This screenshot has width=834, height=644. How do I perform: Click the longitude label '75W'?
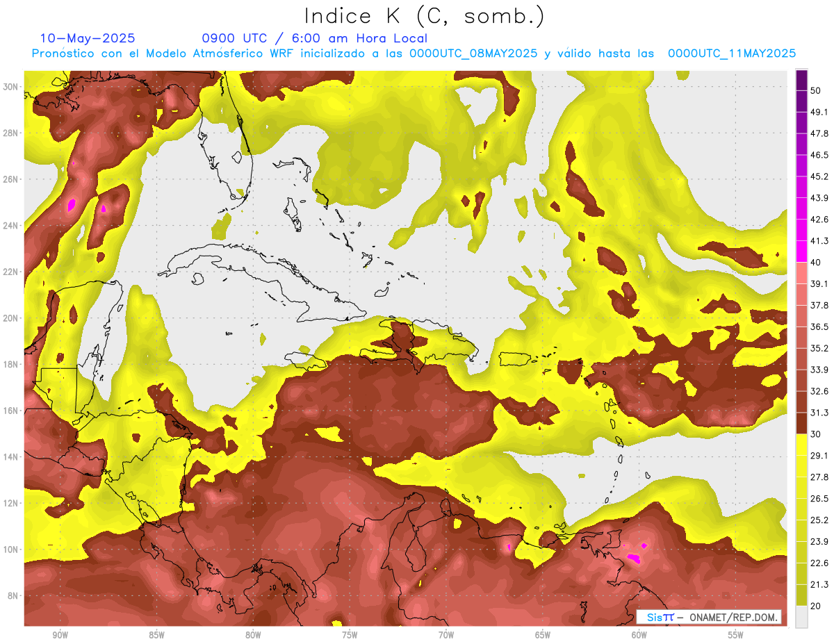tap(350, 636)
